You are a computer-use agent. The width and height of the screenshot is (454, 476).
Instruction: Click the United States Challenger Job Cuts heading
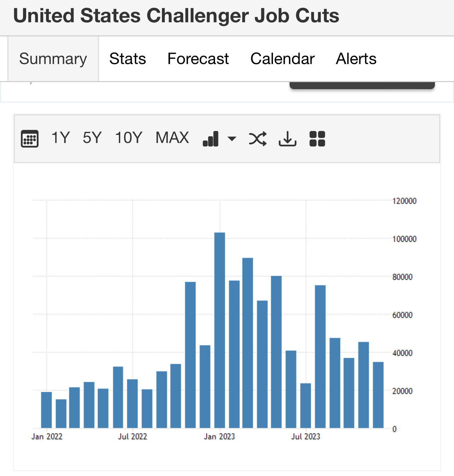(176, 16)
